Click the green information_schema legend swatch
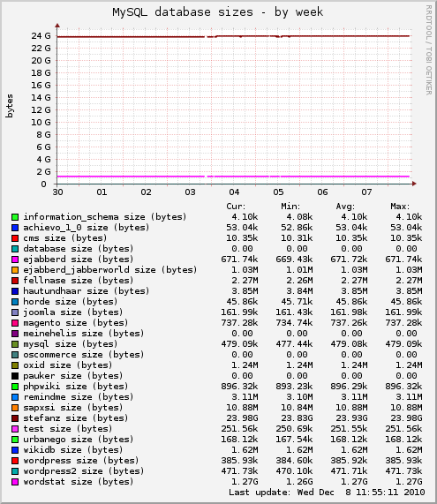The height and width of the screenshot is (504, 437). click(x=15, y=217)
